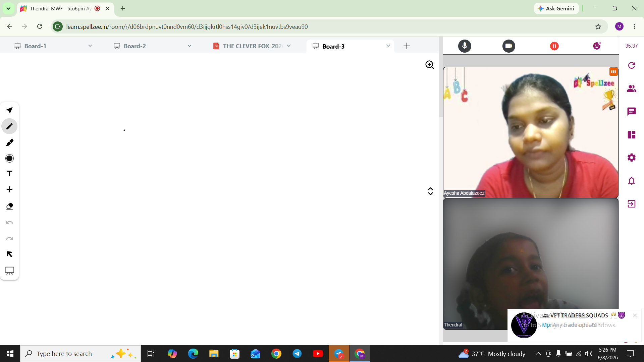
Task: Expand the Board-2 tab dropdown
Action: point(189,46)
